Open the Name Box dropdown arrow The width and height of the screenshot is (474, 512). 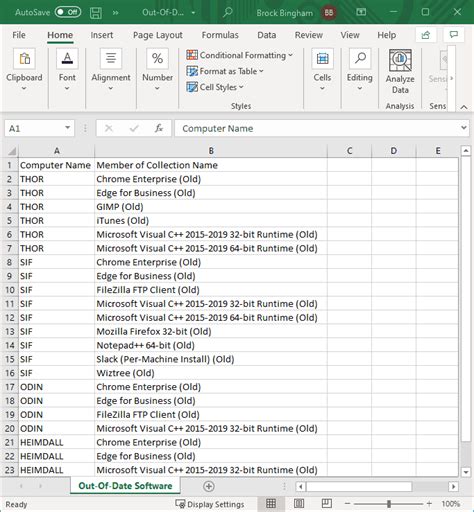[68, 128]
